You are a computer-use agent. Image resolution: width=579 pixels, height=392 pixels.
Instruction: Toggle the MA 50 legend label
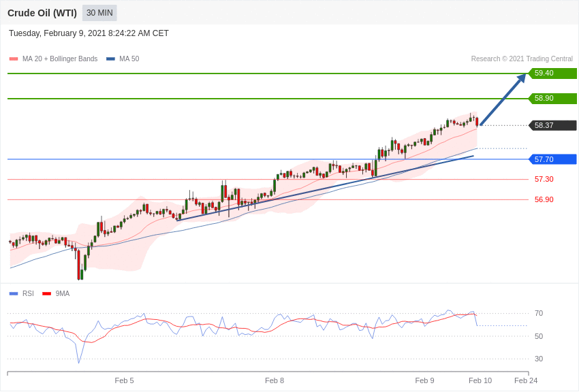point(129,59)
